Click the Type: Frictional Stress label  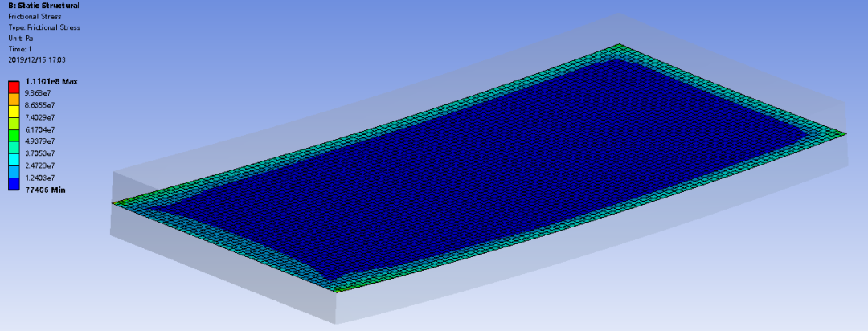pos(43,27)
